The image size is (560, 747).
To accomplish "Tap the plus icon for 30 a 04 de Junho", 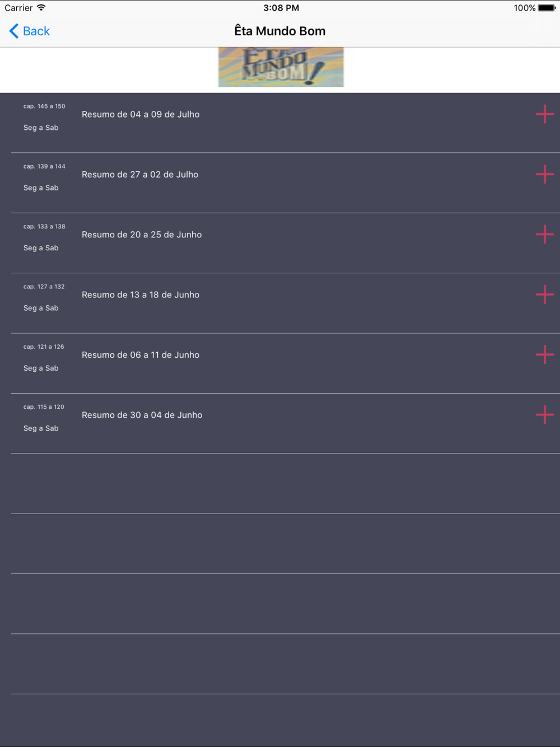I will (x=544, y=415).
